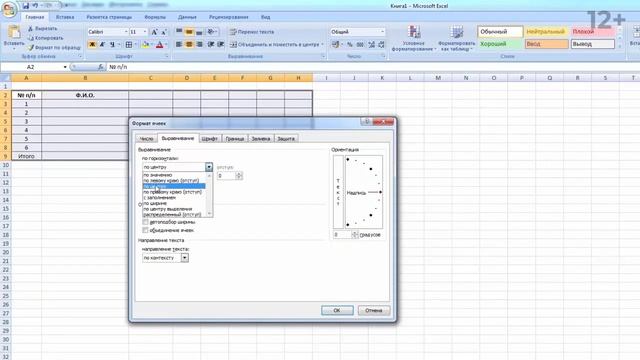Open the font size 11 dropdown

tap(145, 32)
